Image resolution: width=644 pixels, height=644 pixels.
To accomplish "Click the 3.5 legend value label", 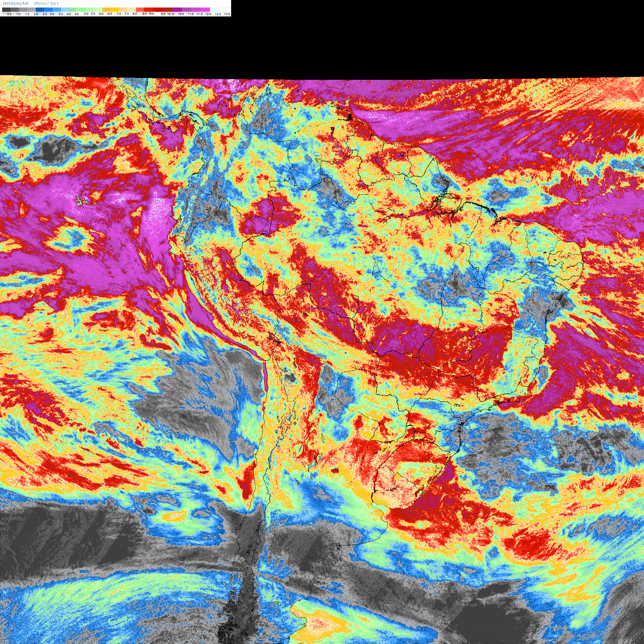I will click(x=61, y=14).
